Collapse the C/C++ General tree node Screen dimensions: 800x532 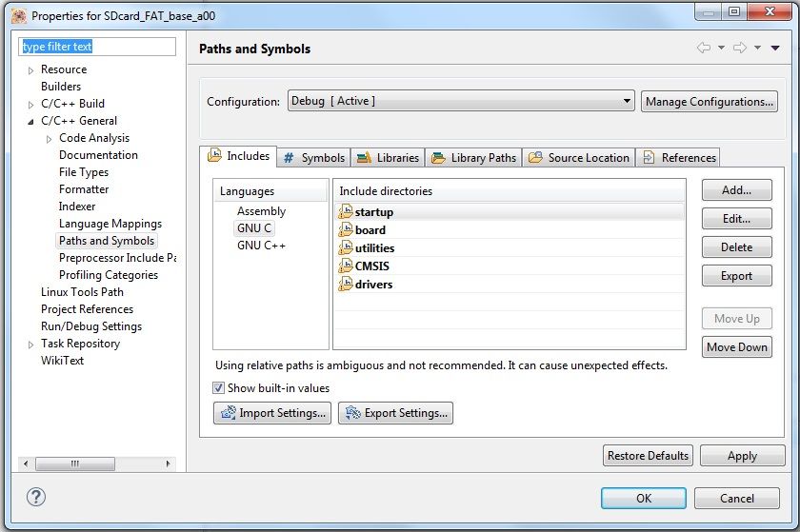point(31,121)
